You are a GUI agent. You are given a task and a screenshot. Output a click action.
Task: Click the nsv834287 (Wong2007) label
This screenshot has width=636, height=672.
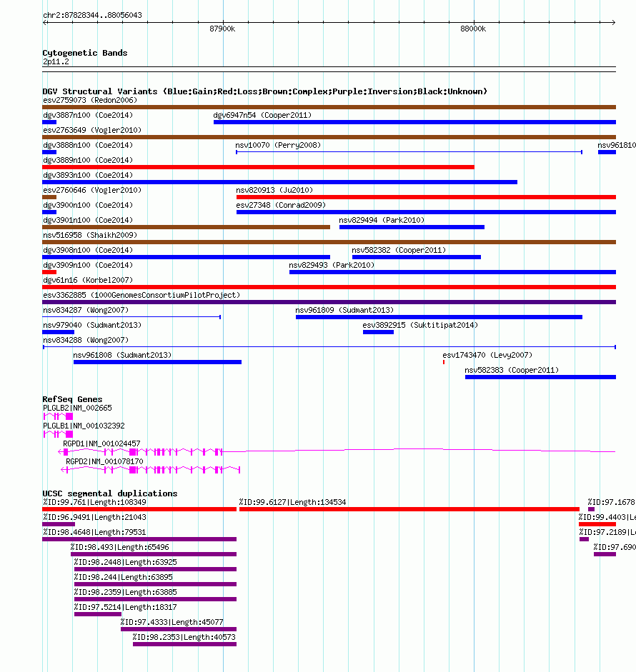coord(86,310)
